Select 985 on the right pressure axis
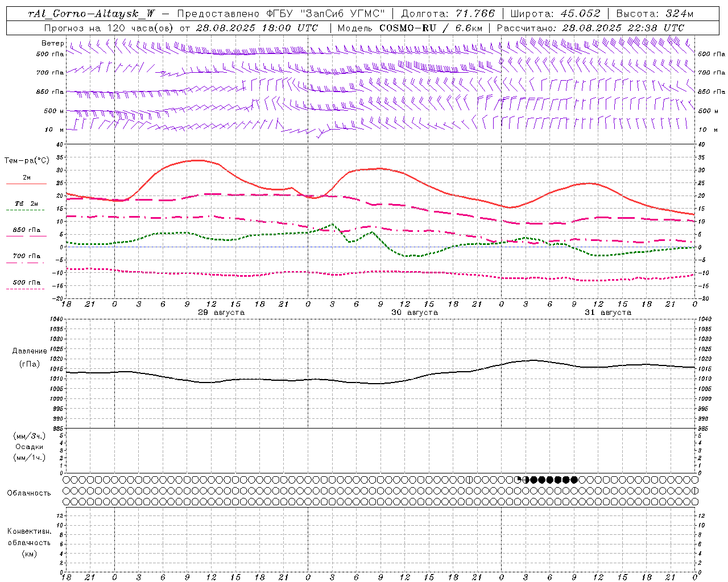This screenshot has height=582, width=728. [x=704, y=429]
